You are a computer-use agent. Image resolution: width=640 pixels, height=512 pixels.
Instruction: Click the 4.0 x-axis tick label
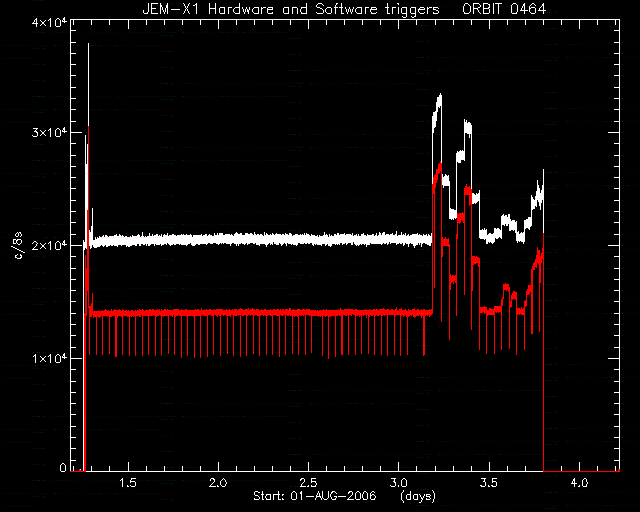pyautogui.click(x=579, y=483)
